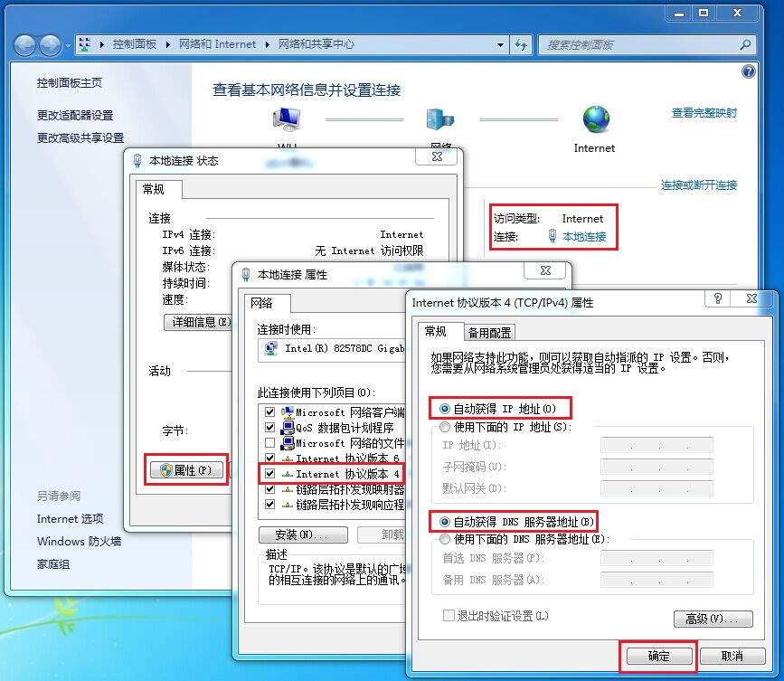This screenshot has height=681, width=784.
Task: Open help with the blue question mark icon
Action: point(748,71)
